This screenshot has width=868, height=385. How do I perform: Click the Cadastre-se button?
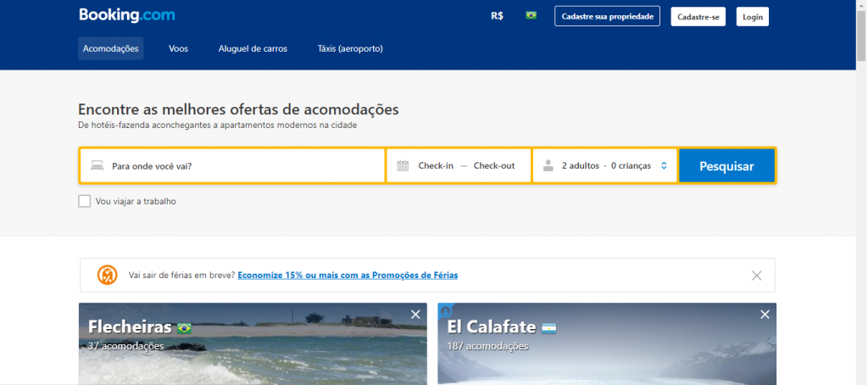698,17
